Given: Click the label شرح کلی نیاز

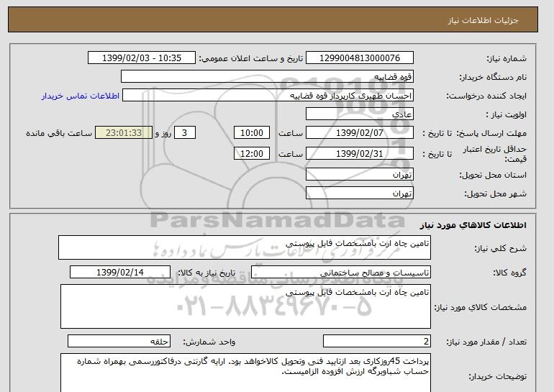Looking at the screenshot, I should (x=500, y=248).
